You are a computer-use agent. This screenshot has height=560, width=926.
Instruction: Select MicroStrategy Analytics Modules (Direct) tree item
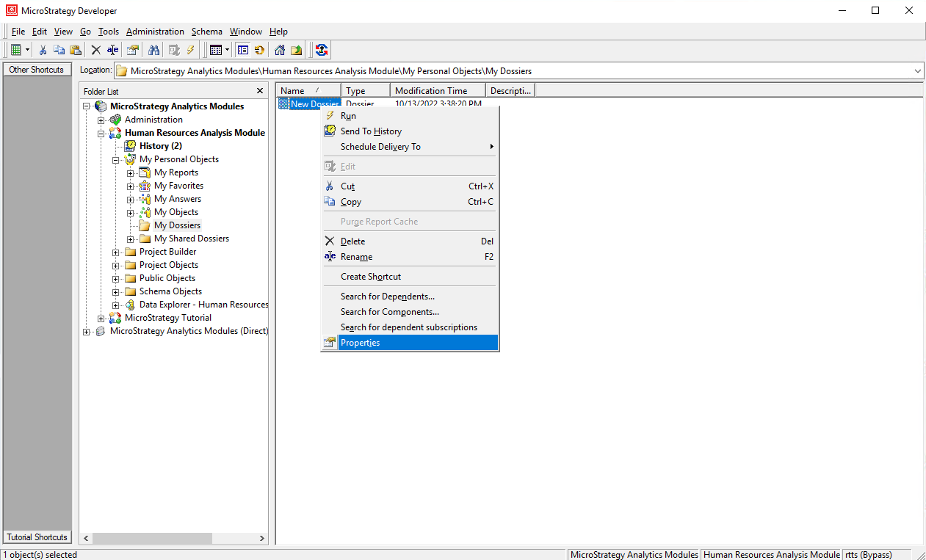(x=189, y=331)
